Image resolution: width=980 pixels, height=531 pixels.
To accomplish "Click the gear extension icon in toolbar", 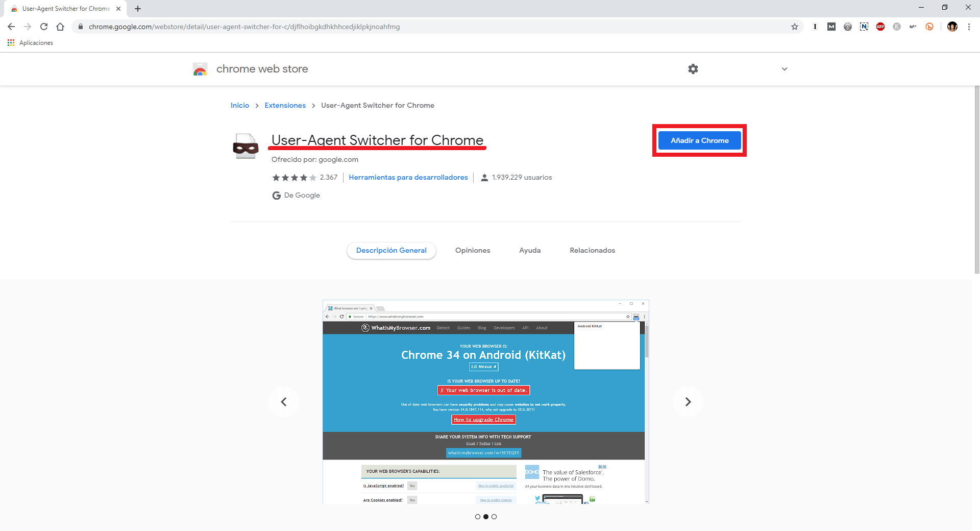I will (x=848, y=27).
